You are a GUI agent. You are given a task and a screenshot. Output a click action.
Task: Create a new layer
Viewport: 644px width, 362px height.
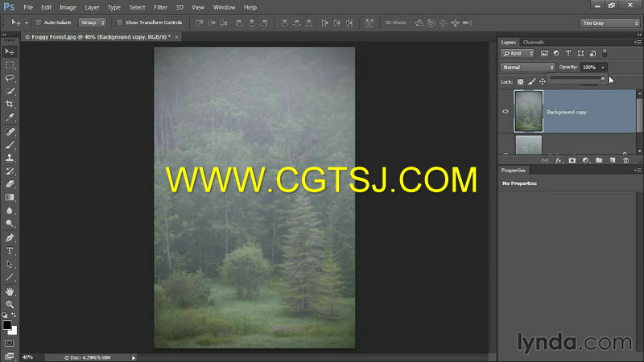(613, 160)
